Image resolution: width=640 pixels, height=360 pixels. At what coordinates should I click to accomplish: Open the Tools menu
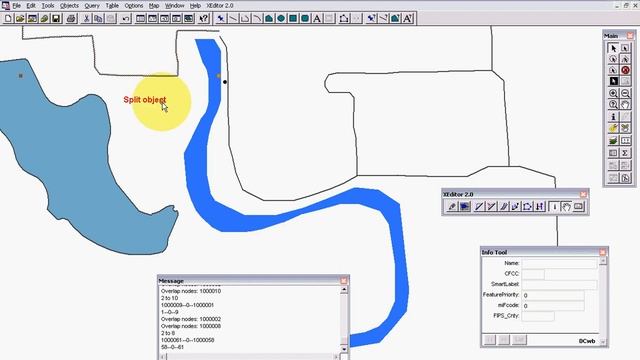click(x=48, y=6)
